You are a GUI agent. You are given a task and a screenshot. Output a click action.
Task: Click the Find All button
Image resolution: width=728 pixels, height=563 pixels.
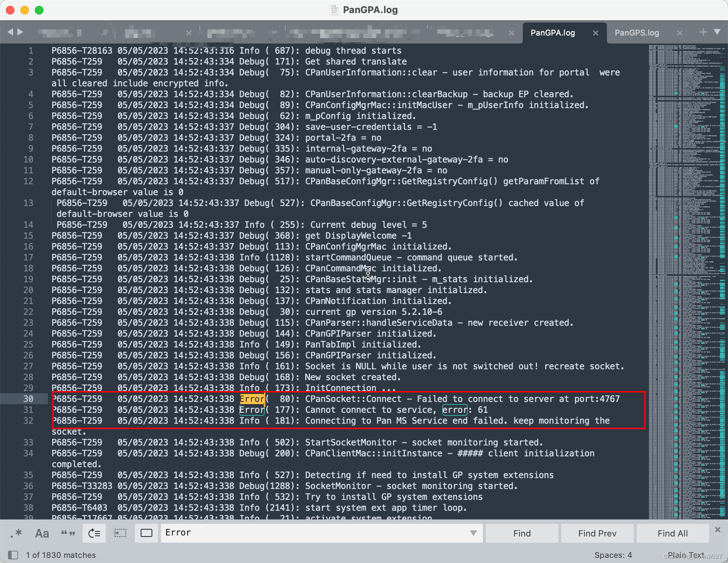point(673,533)
